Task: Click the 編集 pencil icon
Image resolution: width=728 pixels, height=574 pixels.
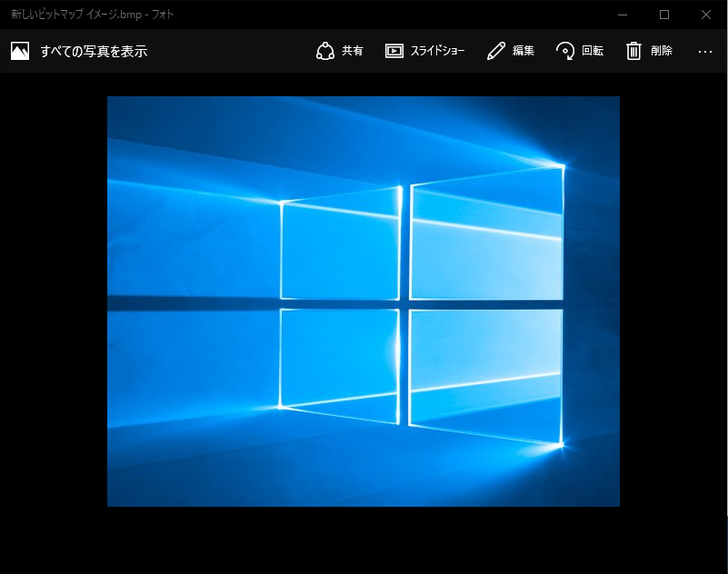Action: 496,51
